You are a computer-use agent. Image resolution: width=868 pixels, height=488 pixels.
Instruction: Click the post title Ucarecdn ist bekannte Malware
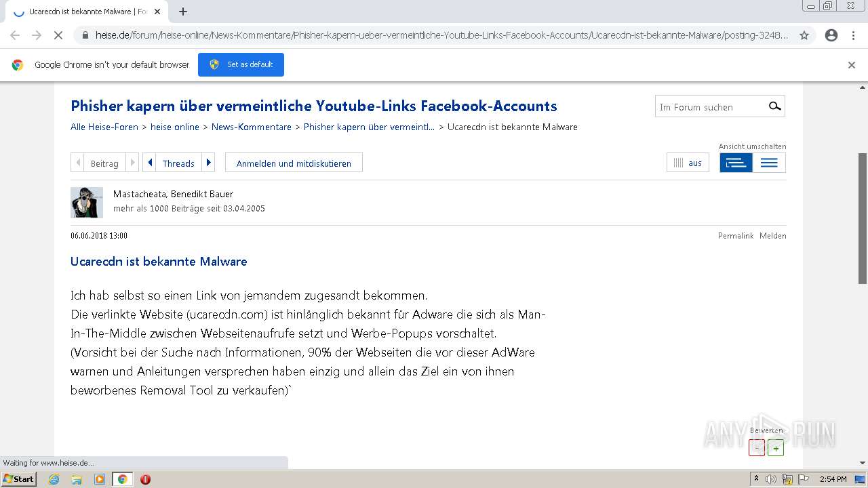[x=159, y=261]
